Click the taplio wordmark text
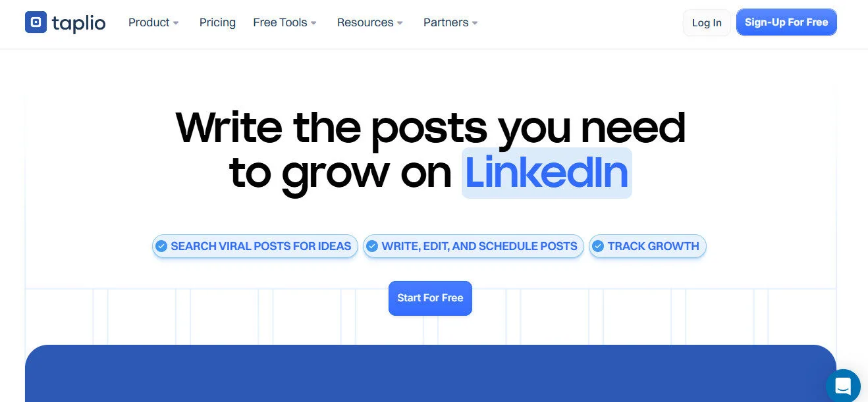The height and width of the screenshot is (402, 868). click(x=78, y=23)
